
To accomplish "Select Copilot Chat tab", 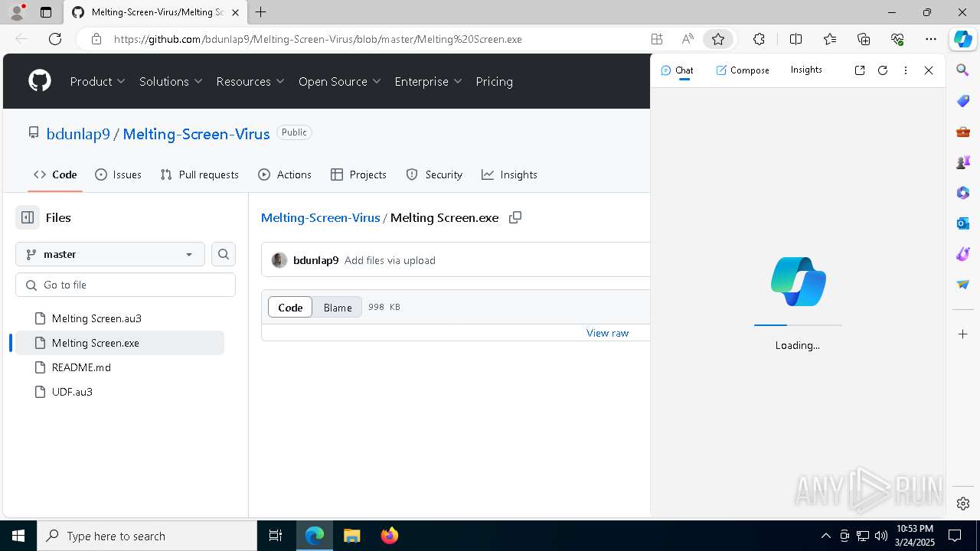I will (x=677, y=70).
